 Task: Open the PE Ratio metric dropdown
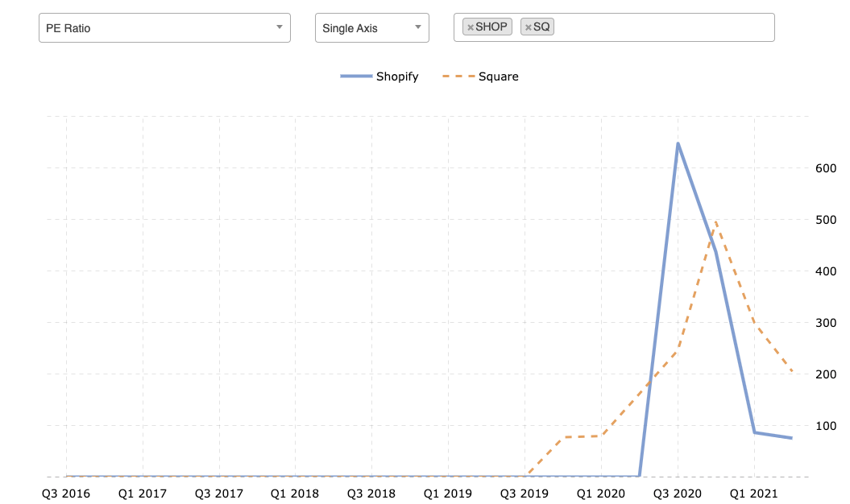tap(164, 27)
